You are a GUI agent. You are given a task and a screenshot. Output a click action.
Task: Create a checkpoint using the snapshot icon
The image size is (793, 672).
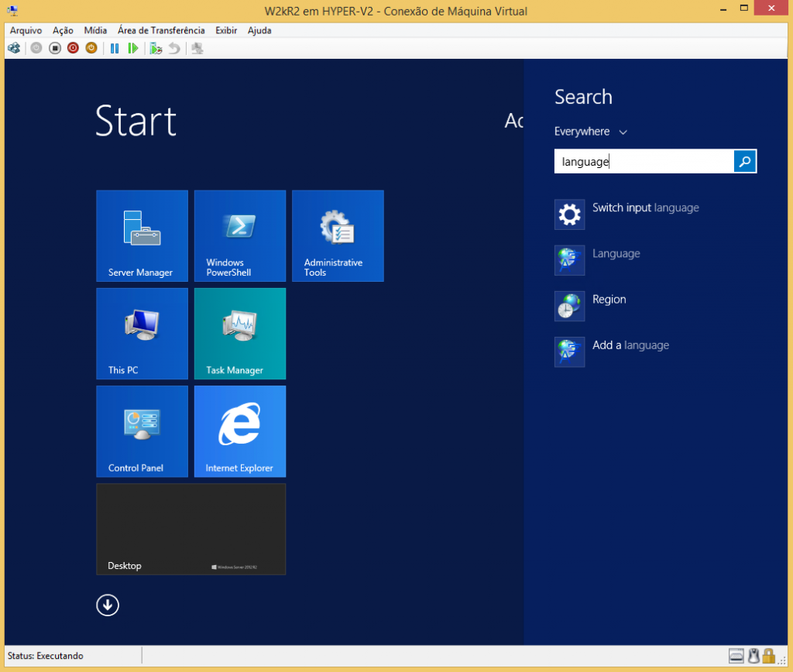point(156,49)
